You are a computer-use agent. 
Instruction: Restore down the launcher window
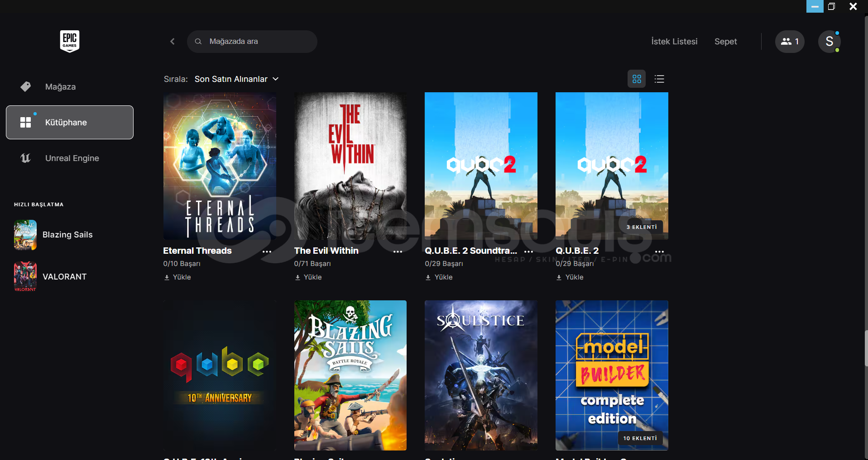click(831, 6)
